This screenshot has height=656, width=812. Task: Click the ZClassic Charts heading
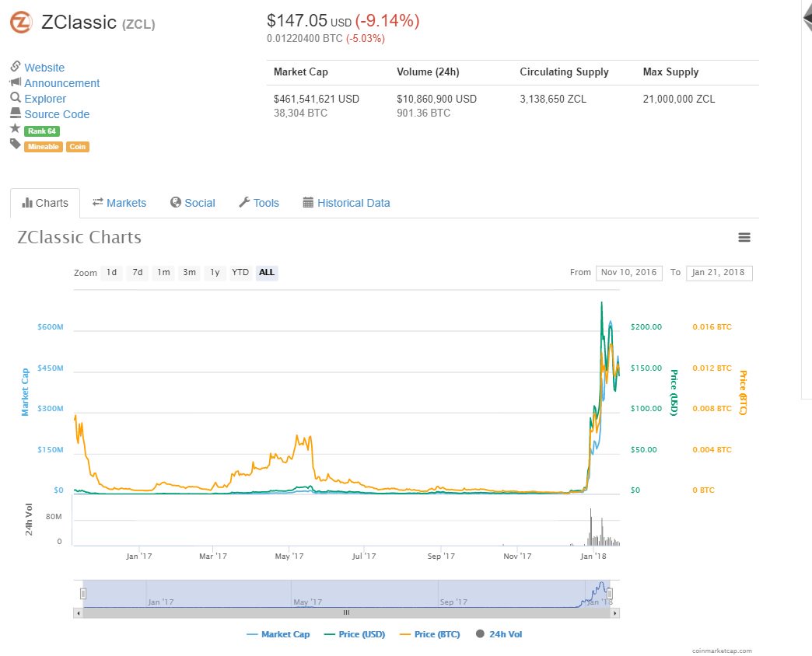79,238
